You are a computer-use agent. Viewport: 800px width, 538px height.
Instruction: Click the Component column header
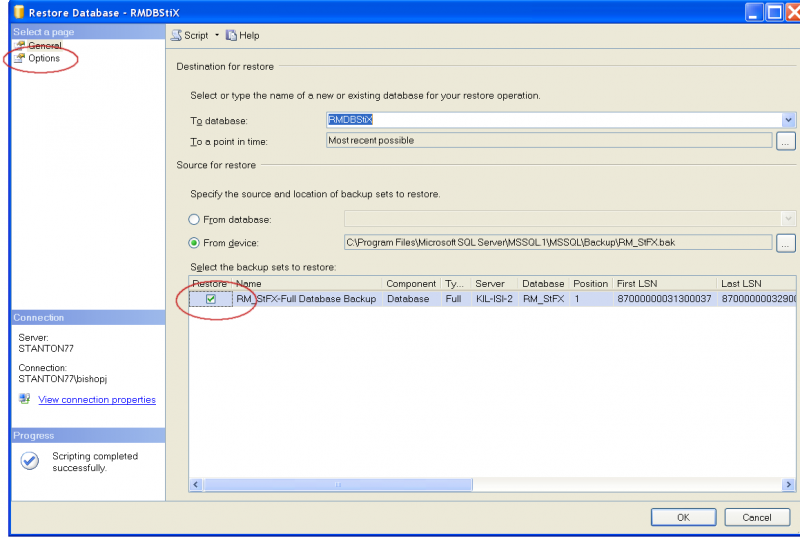(411, 283)
